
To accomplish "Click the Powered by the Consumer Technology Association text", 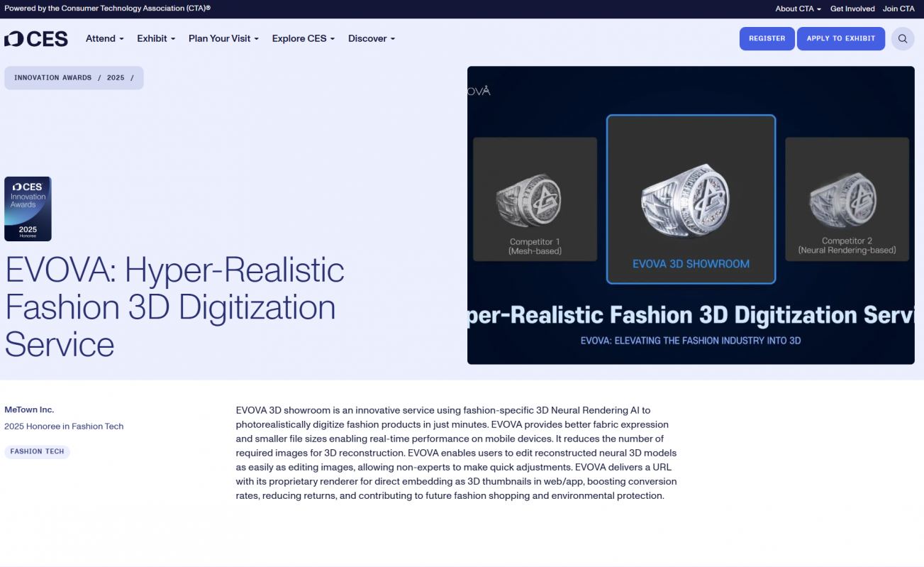I will click(x=107, y=9).
